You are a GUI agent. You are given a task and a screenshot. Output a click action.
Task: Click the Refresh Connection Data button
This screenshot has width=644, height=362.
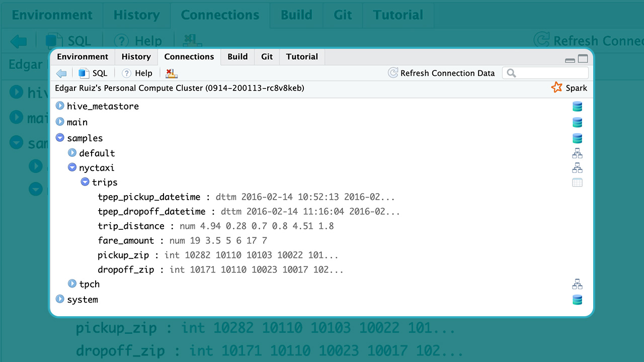(x=441, y=73)
